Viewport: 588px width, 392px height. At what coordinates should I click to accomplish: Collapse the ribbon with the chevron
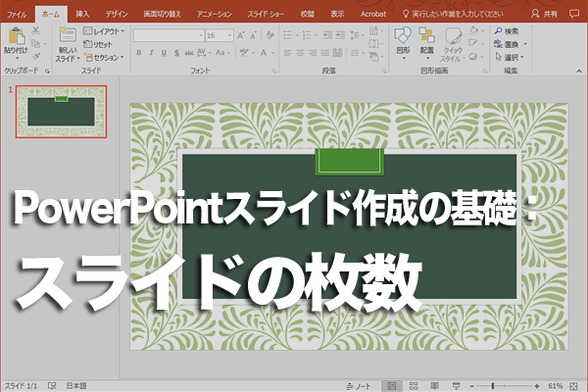click(579, 71)
